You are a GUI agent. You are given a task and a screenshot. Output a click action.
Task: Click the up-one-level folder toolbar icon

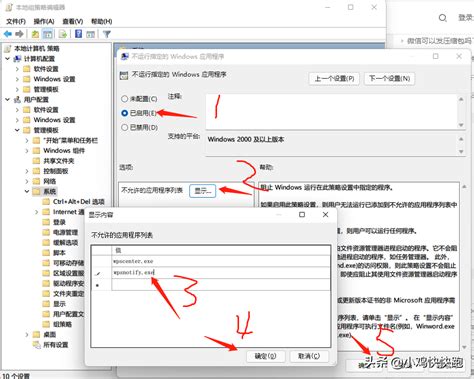35,34
